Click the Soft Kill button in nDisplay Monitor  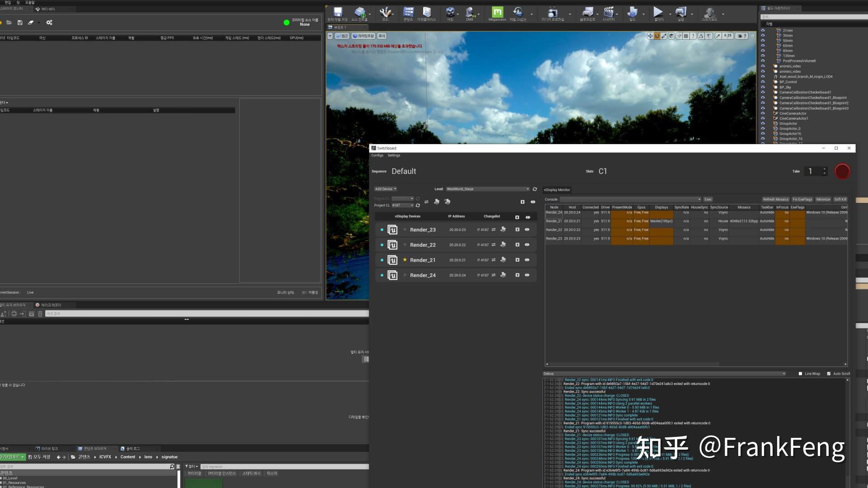[840, 199]
